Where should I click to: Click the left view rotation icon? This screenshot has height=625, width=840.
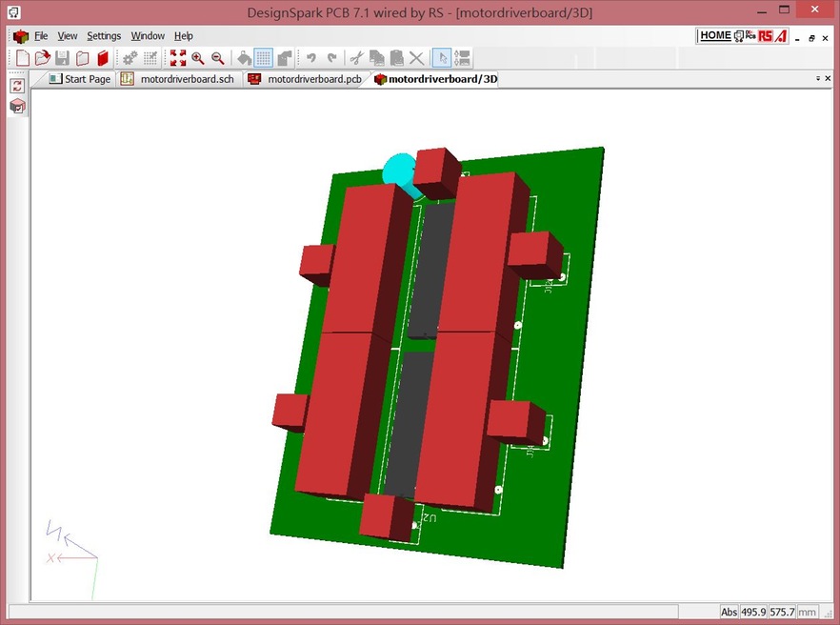tap(244, 58)
